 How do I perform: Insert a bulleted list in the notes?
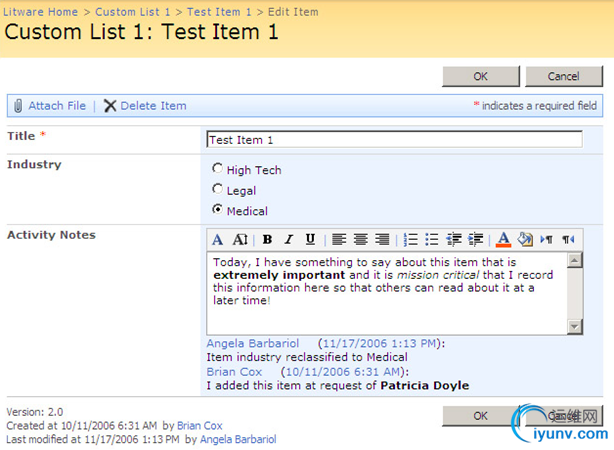pos(432,239)
